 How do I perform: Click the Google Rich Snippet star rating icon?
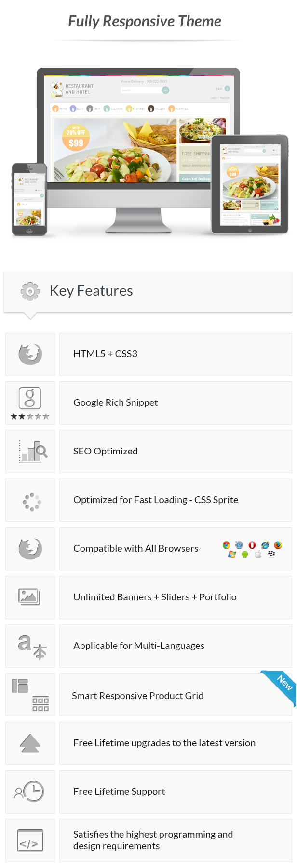click(x=30, y=403)
